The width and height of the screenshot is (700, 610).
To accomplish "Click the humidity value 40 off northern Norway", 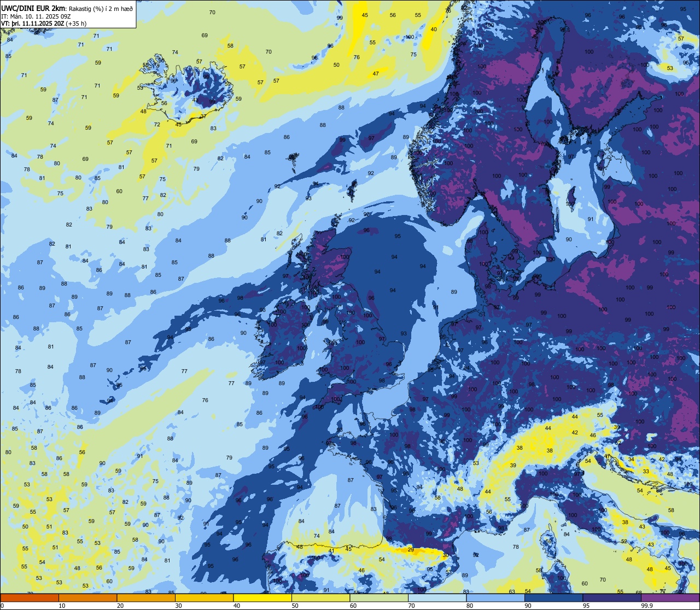I will click(x=434, y=29).
